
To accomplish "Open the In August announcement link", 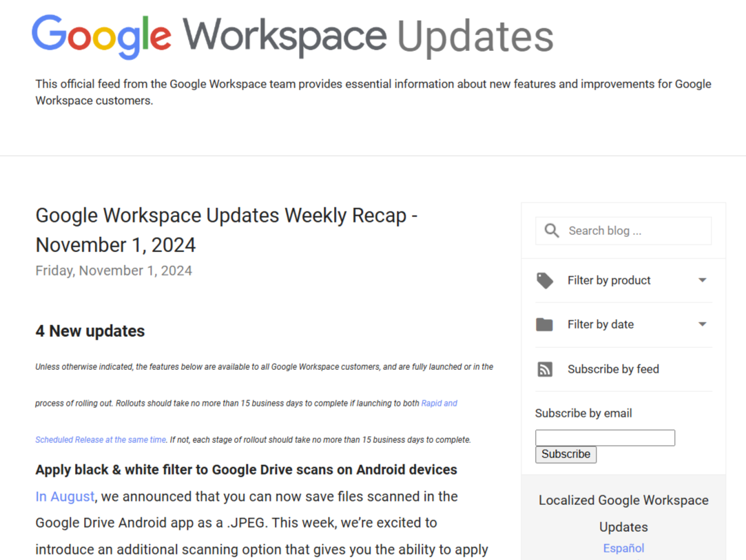I will [64, 496].
